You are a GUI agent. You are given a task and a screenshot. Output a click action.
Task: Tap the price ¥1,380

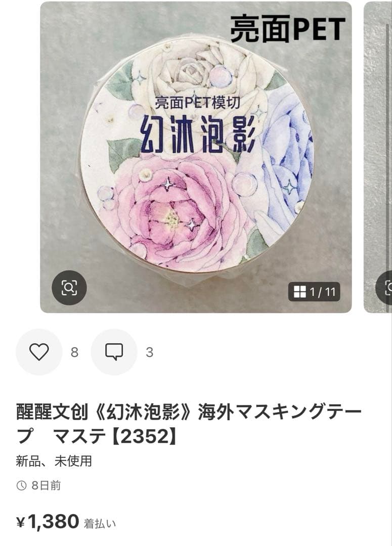[48, 522]
